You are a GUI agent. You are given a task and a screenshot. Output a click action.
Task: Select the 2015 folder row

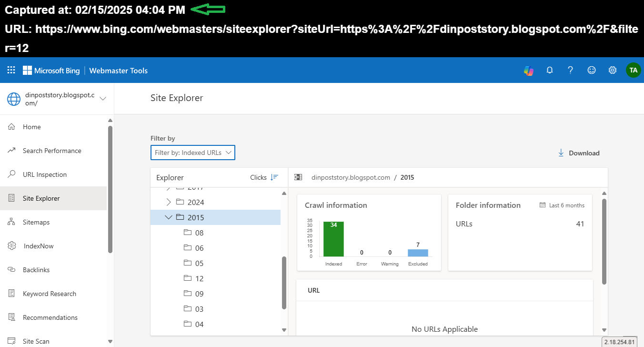click(215, 217)
